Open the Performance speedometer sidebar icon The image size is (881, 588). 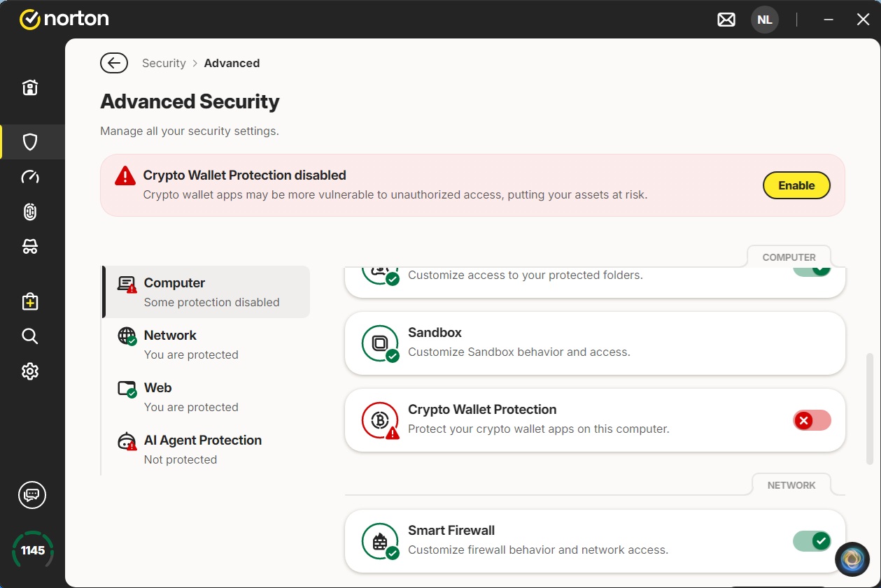coord(29,176)
